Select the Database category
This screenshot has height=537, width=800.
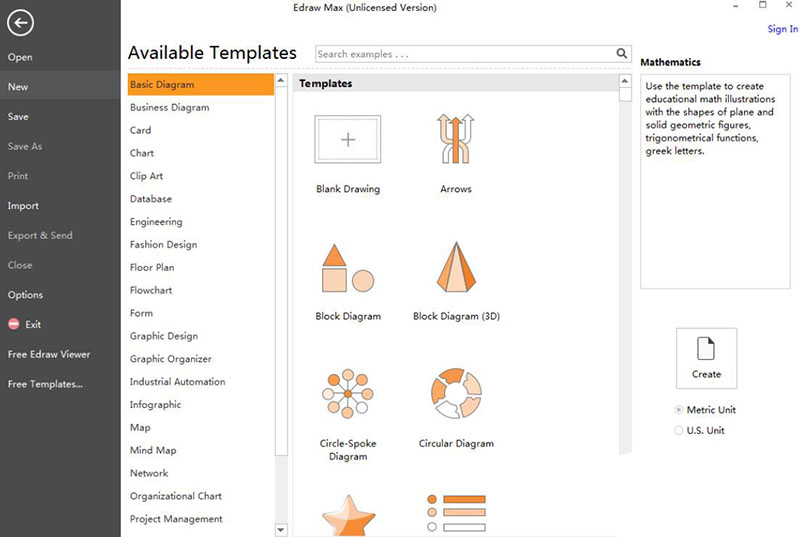click(x=151, y=199)
